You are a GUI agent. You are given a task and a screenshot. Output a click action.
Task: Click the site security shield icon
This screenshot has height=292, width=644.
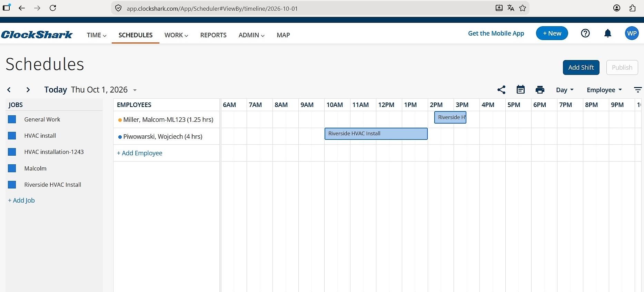pyautogui.click(x=118, y=8)
